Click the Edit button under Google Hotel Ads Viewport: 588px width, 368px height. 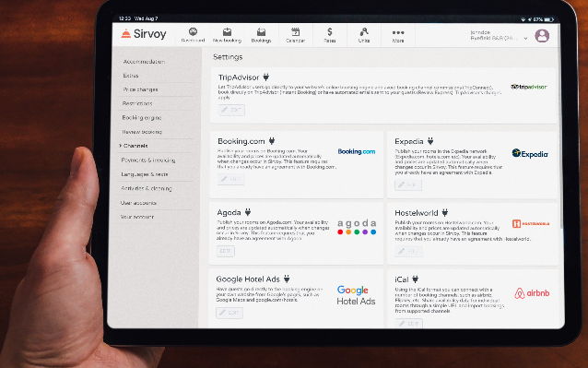(229, 313)
